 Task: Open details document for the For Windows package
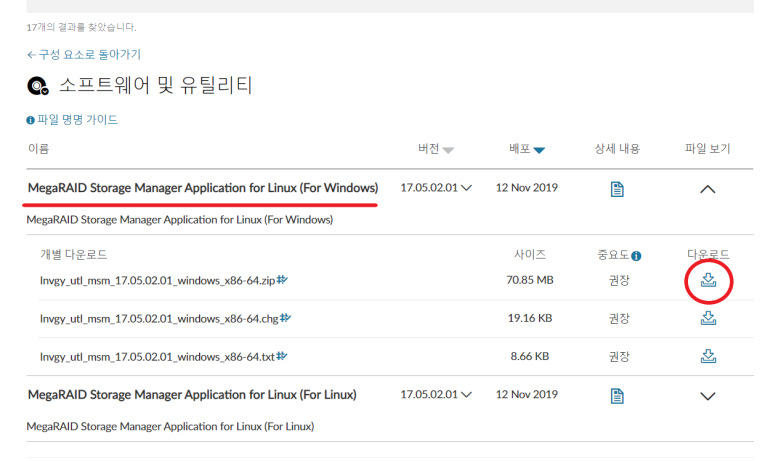(617, 189)
